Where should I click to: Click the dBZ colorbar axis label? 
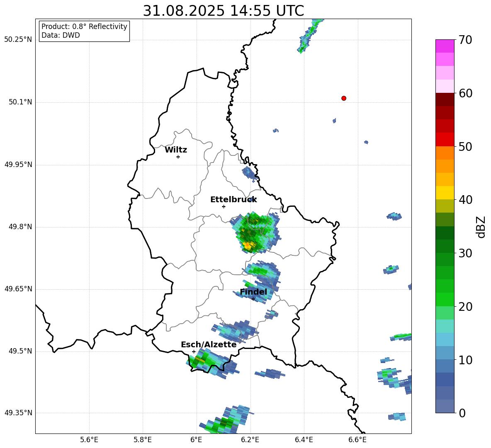coord(481,227)
